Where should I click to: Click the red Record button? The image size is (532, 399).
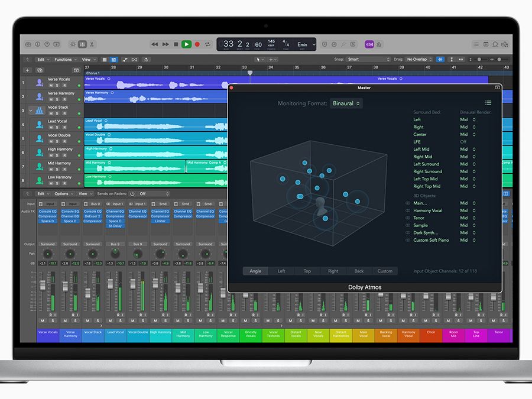[197, 44]
